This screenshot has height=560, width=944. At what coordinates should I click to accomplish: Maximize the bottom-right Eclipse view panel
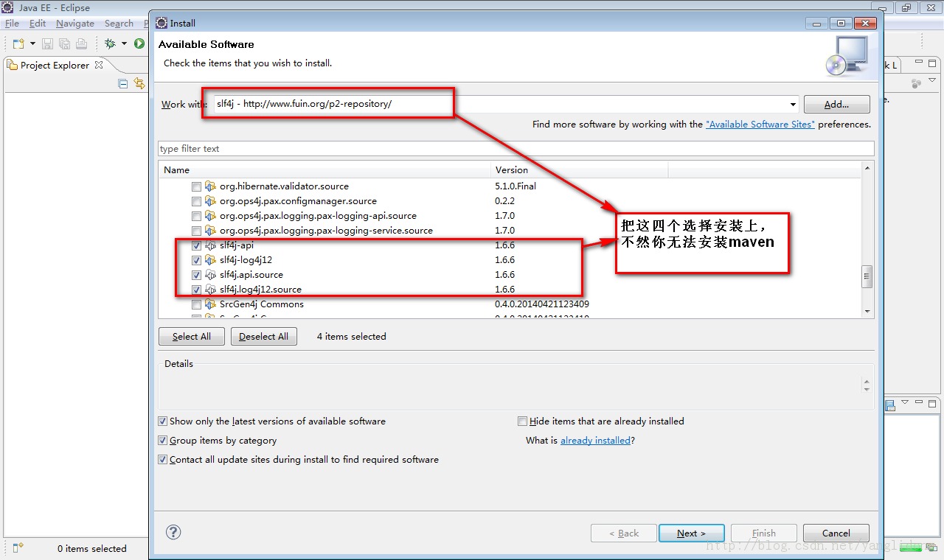932,403
